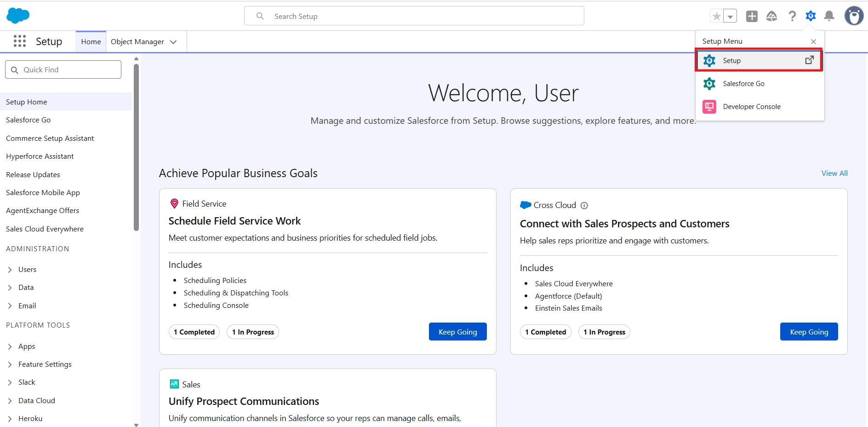This screenshot has width=868, height=427.
Task: Expand the Users tree node
Action: point(10,270)
